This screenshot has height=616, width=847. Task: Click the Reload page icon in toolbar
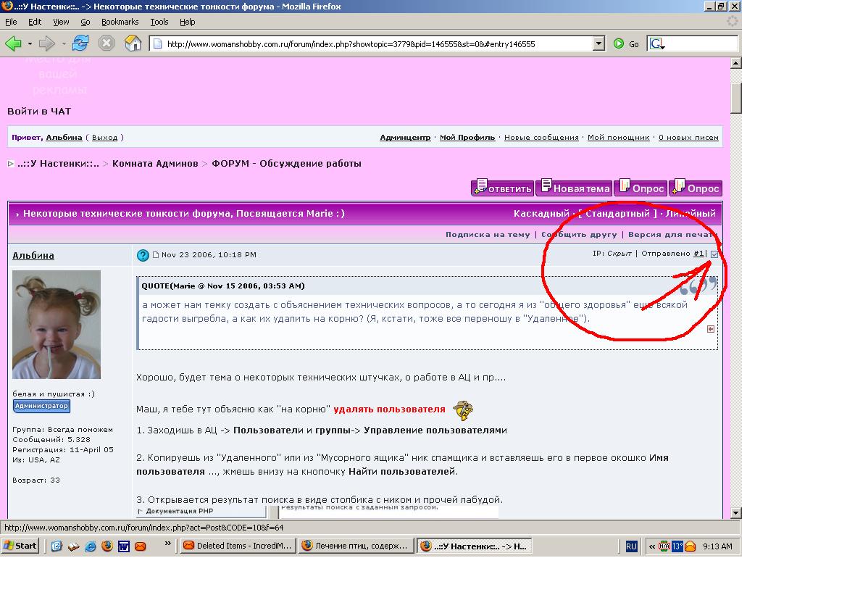point(80,43)
